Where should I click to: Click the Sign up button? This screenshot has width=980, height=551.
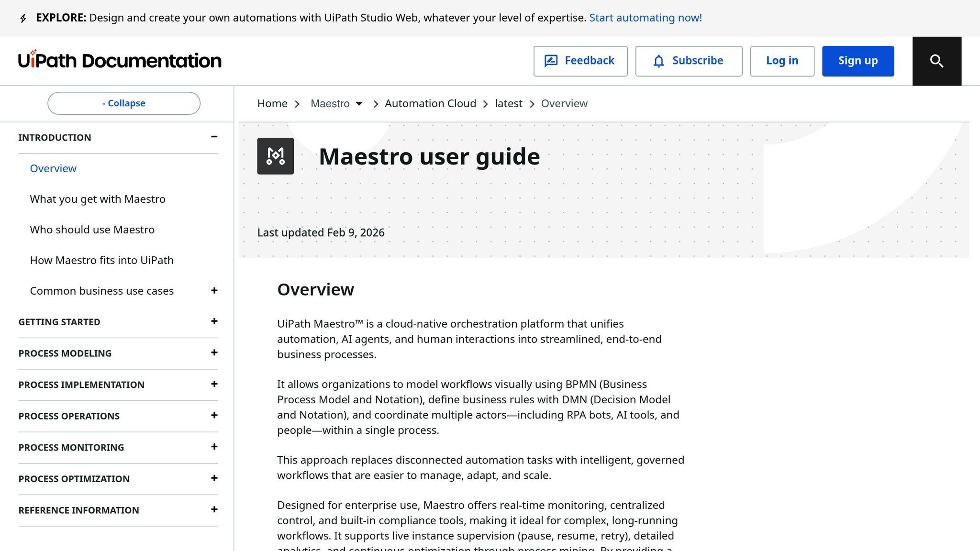coord(857,61)
